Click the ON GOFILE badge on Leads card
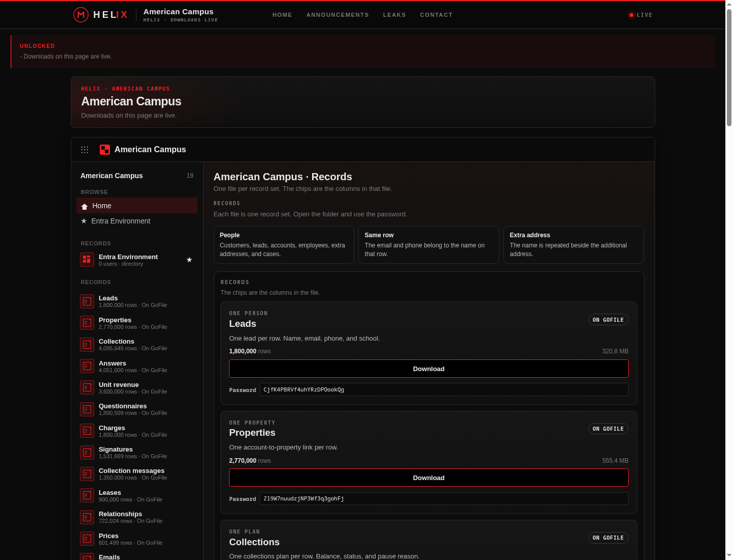Viewport: 733px width, 560px height. tap(608, 320)
